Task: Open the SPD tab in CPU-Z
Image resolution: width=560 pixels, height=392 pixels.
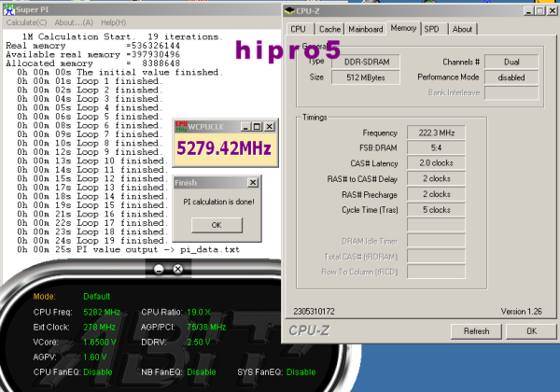Action: click(x=432, y=29)
